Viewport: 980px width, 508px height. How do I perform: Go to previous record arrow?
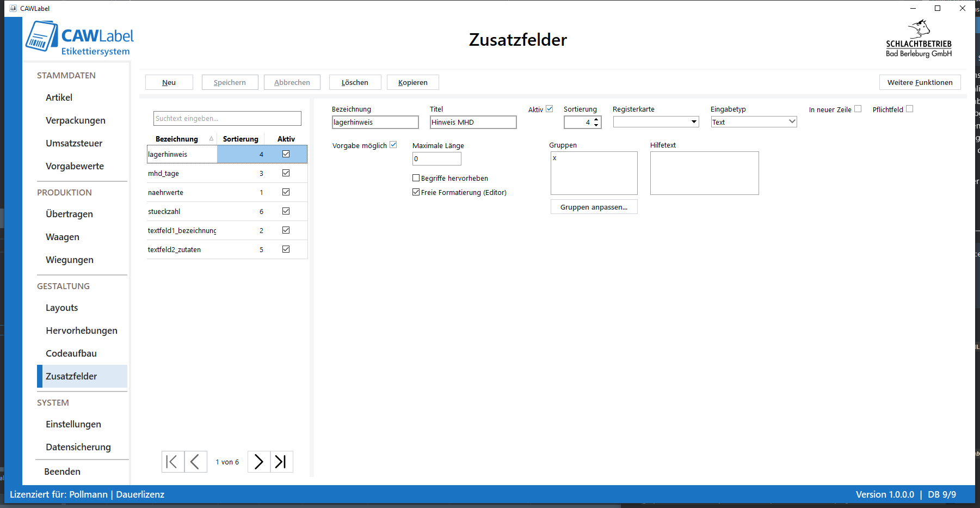pyautogui.click(x=195, y=462)
